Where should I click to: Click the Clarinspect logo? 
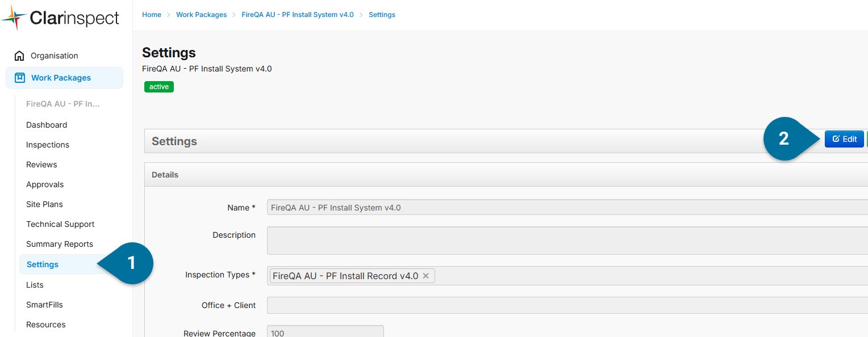(60, 18)
